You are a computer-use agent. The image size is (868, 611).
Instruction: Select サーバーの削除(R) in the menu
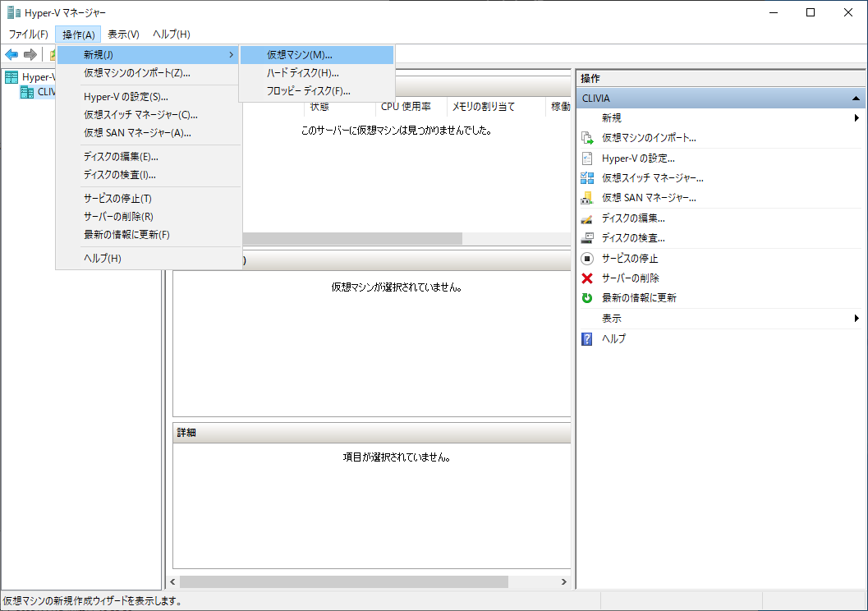pyautogui.click(x=149, y=217)
